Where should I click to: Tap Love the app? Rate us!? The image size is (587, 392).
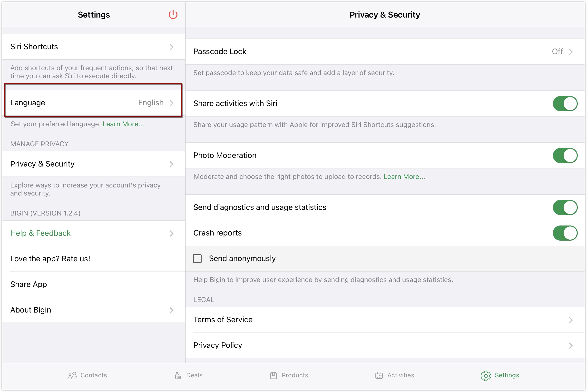pos(50,259)
